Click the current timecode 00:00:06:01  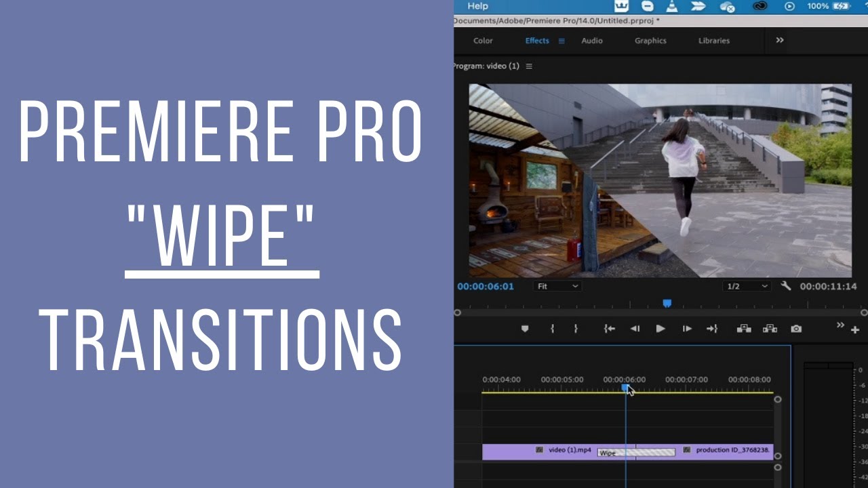coord(486,286)
